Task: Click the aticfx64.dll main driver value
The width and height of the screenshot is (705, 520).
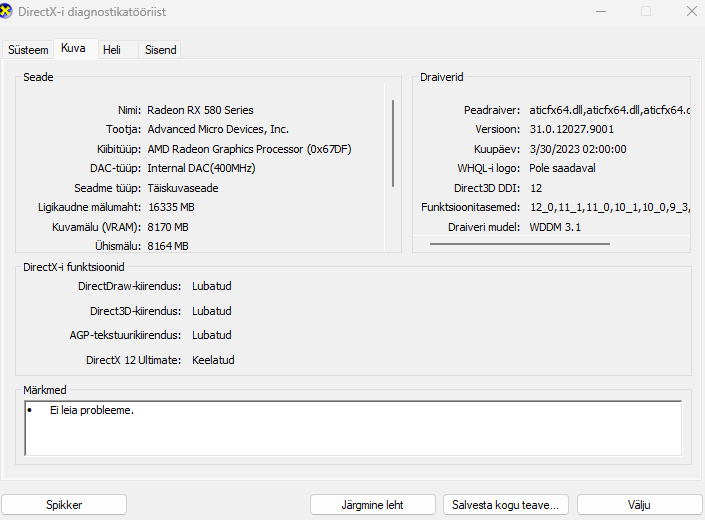Action: coord(610,110)
